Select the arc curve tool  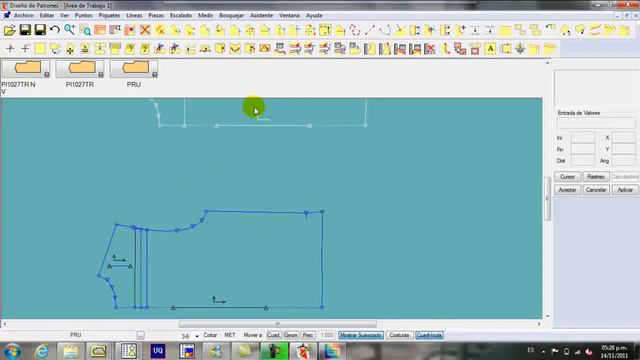coord(385,30)
